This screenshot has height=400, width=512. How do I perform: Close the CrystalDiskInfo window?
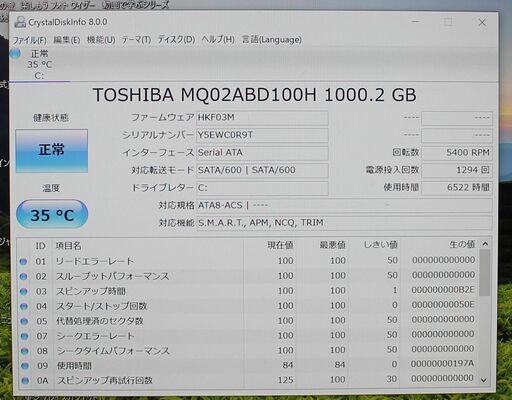coord(482,22)
